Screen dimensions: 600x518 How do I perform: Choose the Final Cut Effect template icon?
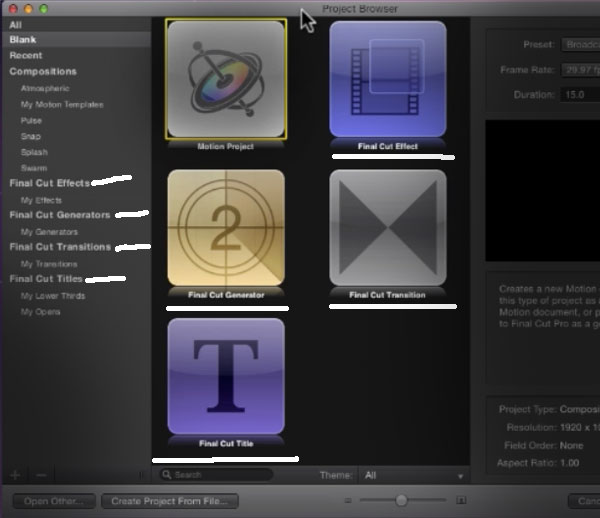point(388,79)
